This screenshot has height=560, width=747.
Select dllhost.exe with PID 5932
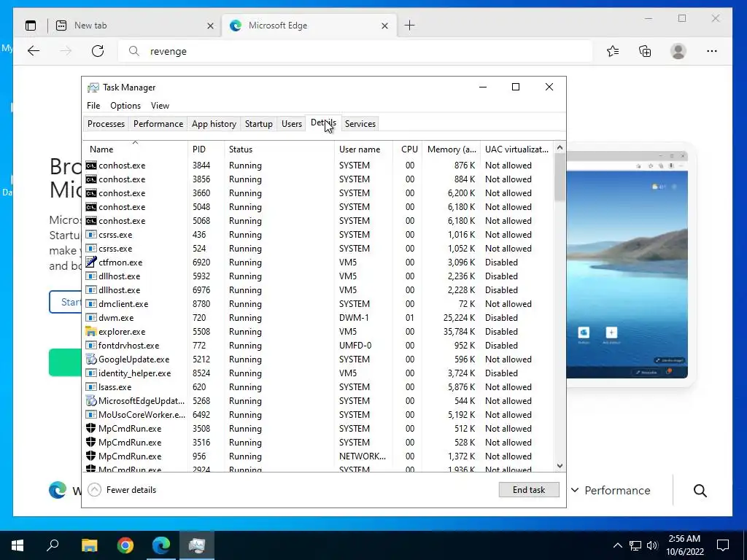318,276
